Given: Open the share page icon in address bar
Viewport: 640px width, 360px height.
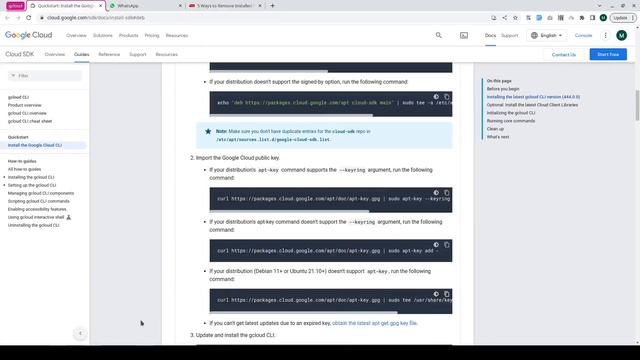Looking at the screenshot, I should click(505, 18).
